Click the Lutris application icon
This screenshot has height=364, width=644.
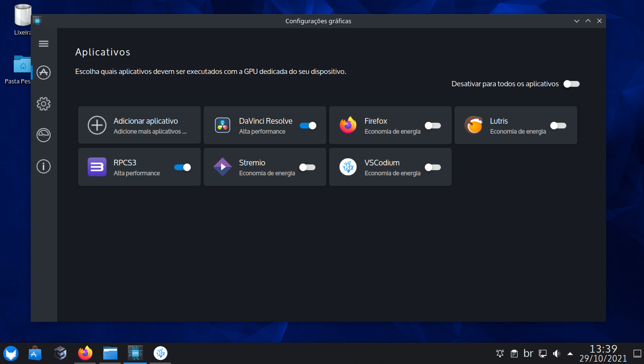coord(473,125)
